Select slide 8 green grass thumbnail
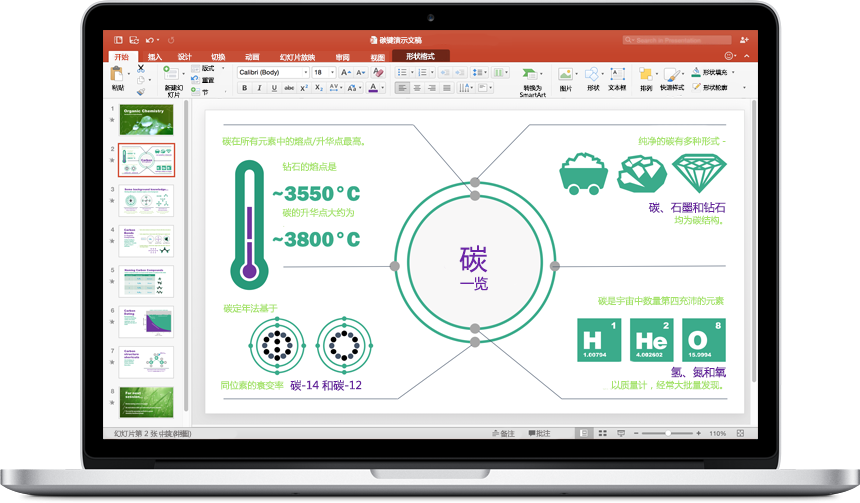The height and width of the screenshot is (503, 860). 146,402
